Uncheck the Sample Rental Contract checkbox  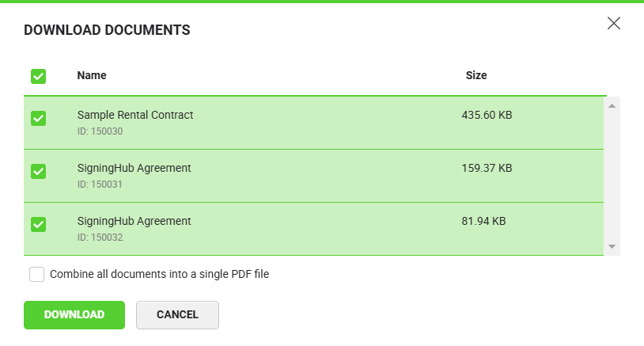click(38, 118)
